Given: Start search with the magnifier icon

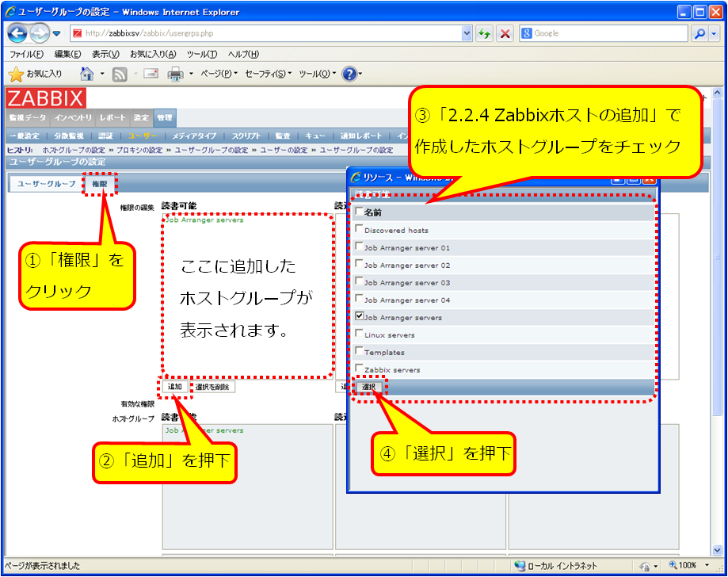Looking at the screenshot, I should coord(699,33).
